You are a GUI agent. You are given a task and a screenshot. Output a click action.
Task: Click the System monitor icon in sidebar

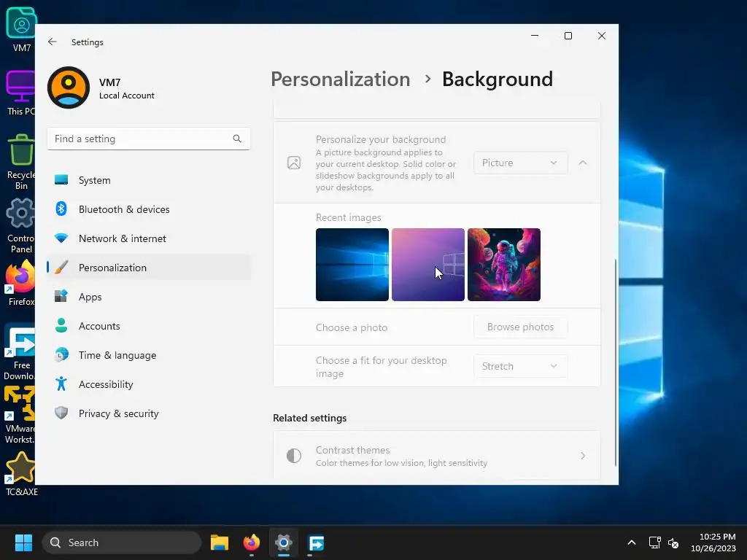tap(61, 179)
